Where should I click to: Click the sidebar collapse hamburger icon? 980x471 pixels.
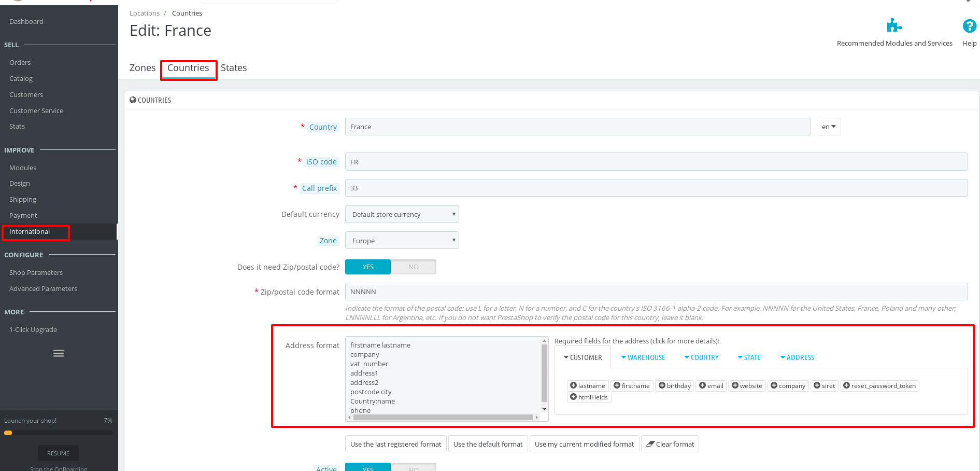pos(59,353)
